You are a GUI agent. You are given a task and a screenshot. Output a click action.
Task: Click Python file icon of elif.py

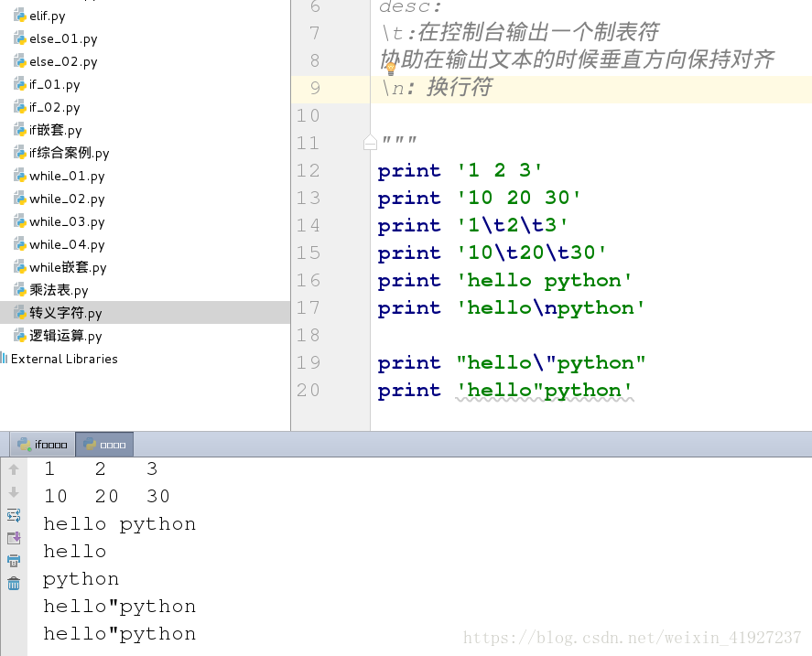pyautogui.click(x=19, y=16)
